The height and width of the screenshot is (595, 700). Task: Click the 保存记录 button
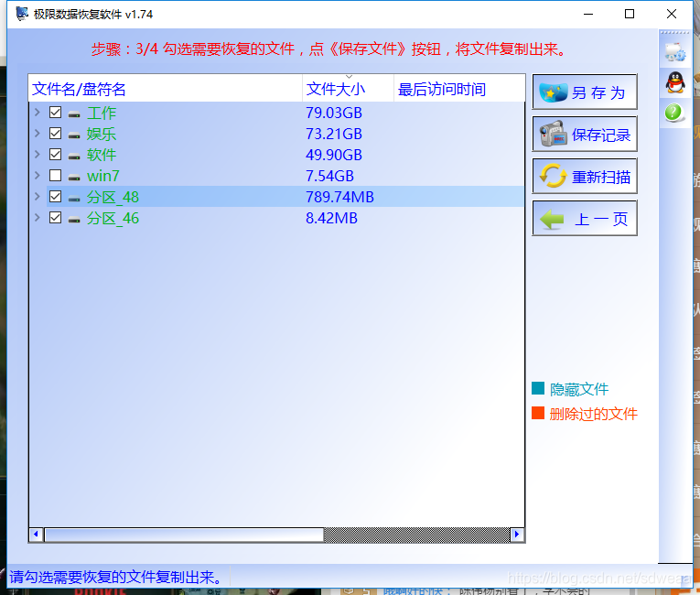pyautogui.click(x=585, y=134)
